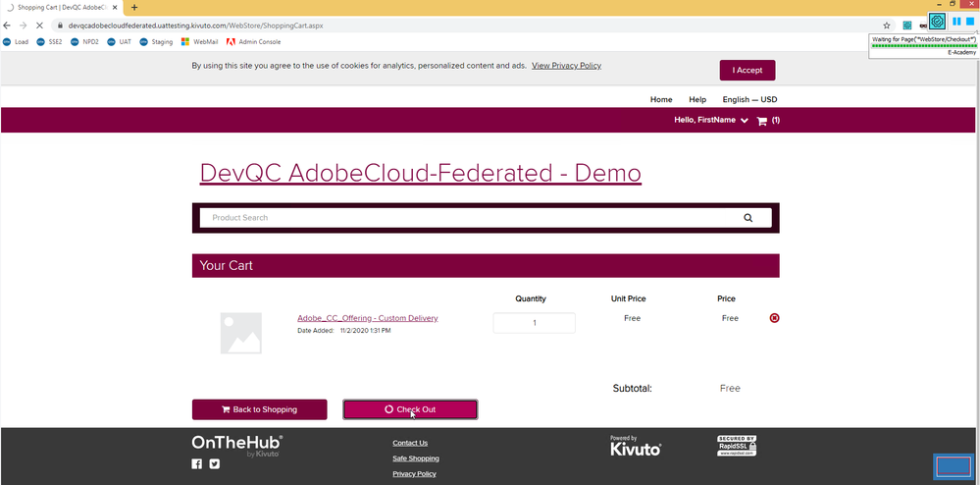
Task: Open the OnTheHub Facebook page icon
Action: tap(197, 463)
